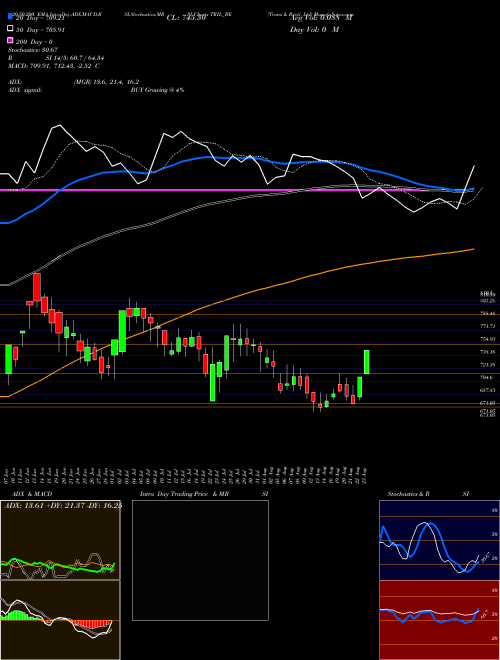The height and width of the screenshot is (660, 500).
Task: Click the 'Stochastics: 39.67' readout
Action: (32, 50)
